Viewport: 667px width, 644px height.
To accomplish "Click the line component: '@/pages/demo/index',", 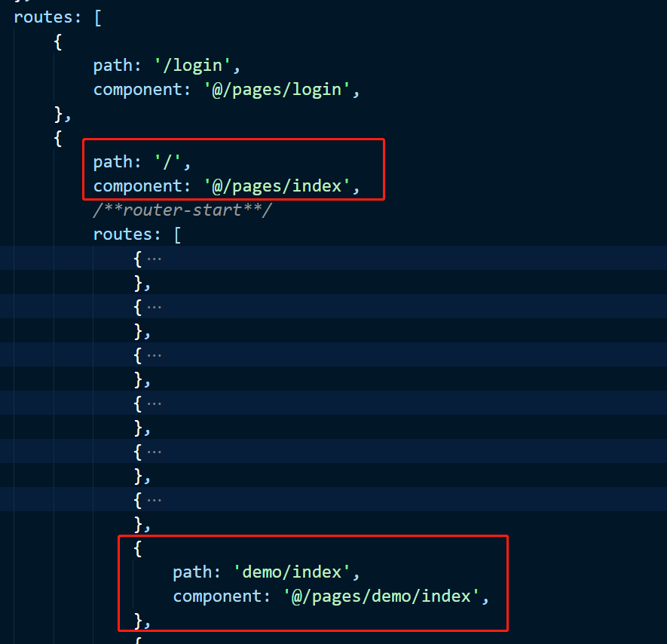I will (x=331, y=596).
